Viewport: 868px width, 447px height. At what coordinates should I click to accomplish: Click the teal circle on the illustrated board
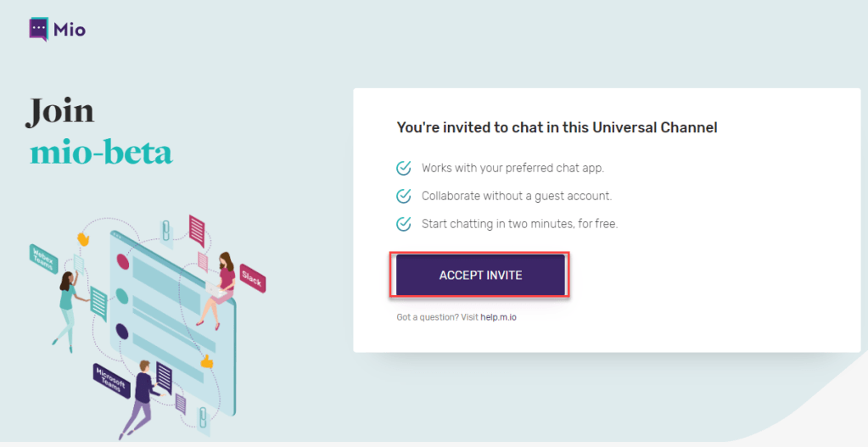tap(120, 296)
